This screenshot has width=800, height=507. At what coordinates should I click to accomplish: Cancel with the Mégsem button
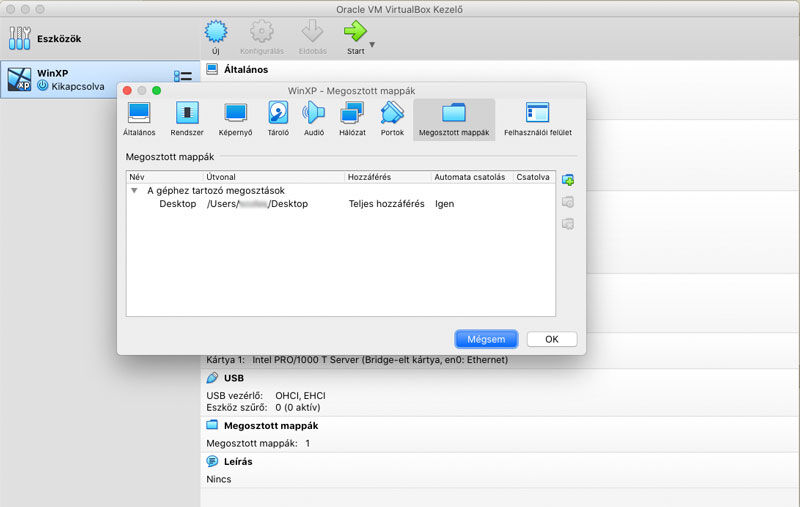tap(486, 339)
